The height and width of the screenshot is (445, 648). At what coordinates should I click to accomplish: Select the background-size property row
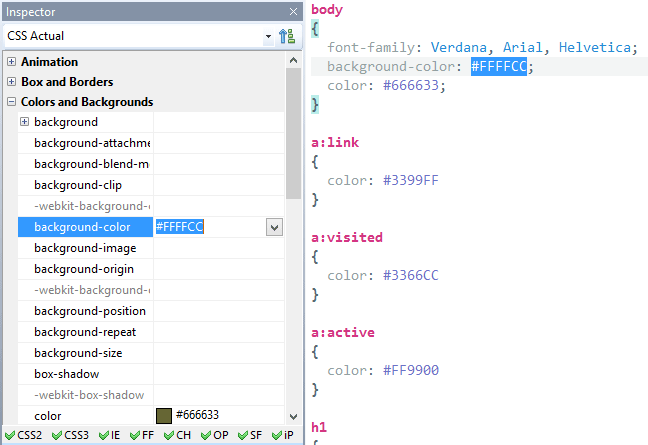(151, 353)
